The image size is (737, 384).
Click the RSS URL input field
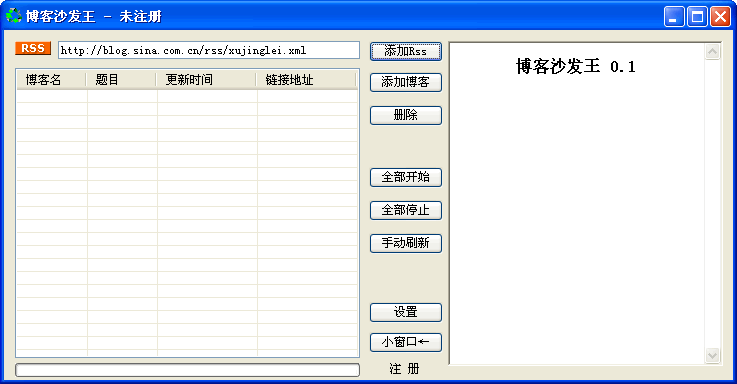[209, 50]
